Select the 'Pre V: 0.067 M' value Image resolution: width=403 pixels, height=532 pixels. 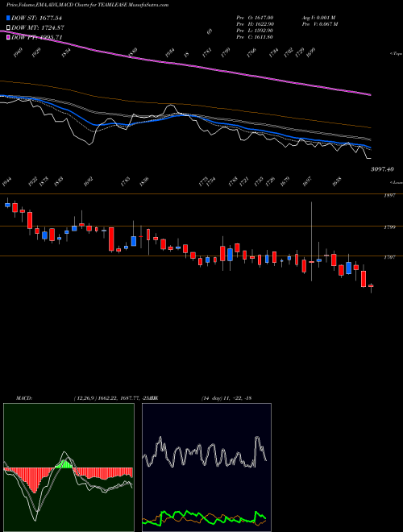point(320,24)
